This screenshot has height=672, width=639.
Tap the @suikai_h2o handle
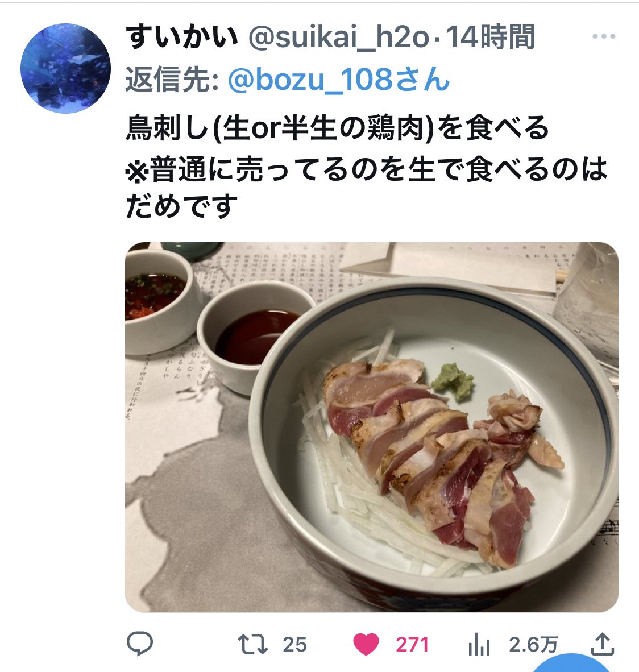pos(339,38)
